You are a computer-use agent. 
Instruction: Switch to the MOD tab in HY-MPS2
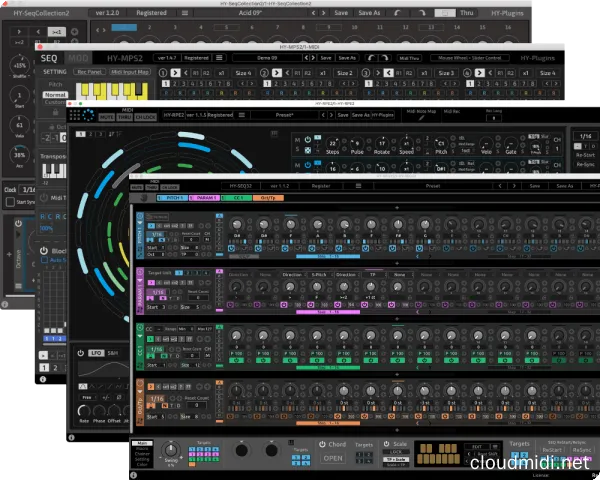click(x=78, y=58)
